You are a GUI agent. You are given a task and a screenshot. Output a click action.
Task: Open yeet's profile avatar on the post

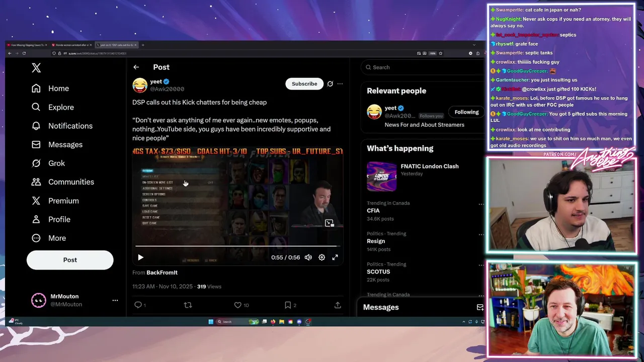tap(140, 85)
